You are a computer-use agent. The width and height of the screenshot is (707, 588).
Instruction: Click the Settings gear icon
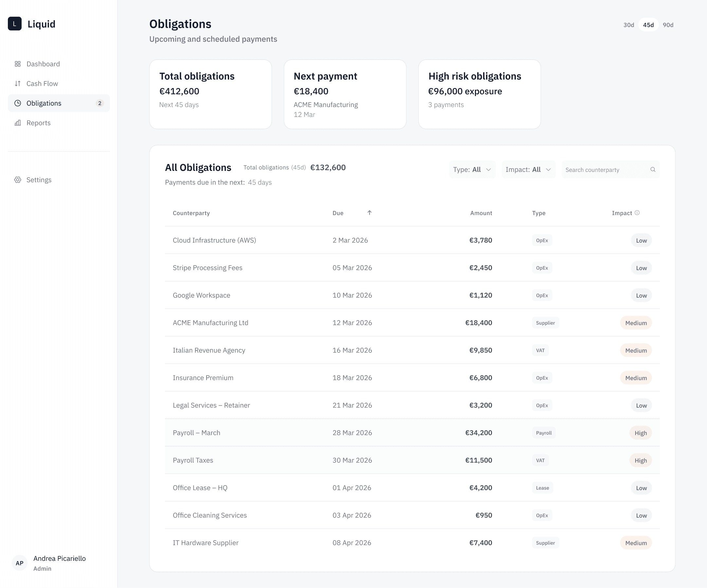tap(17, 180)
